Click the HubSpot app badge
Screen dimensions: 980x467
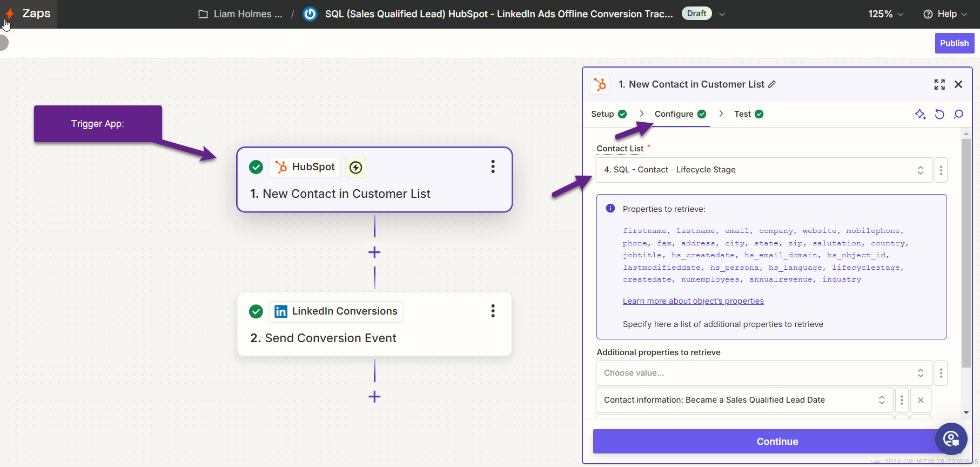[305, 167]
